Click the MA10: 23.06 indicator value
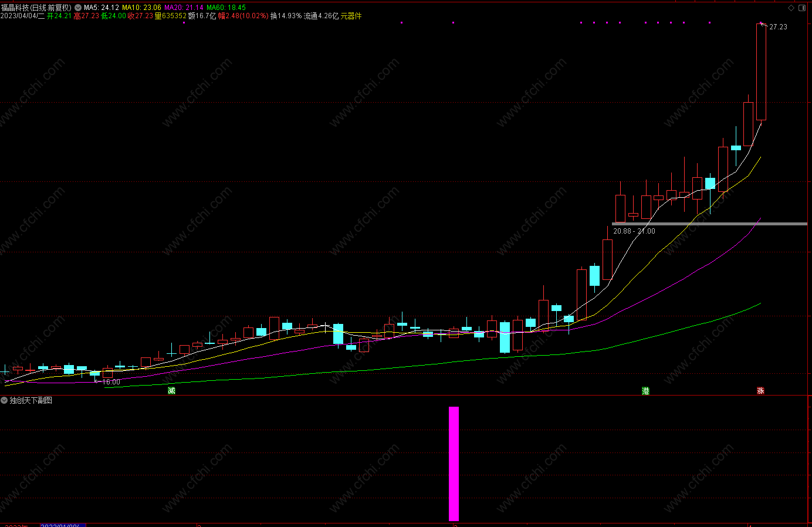812x527 pixels. (141, 8)
